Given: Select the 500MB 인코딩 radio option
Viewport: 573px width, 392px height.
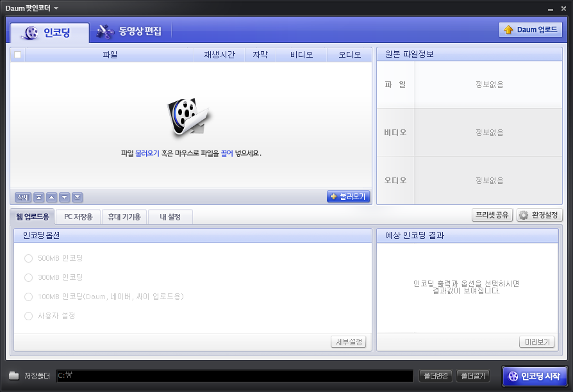Looking at the screenshot, I should pyautogui.click(x=28, y=258).
